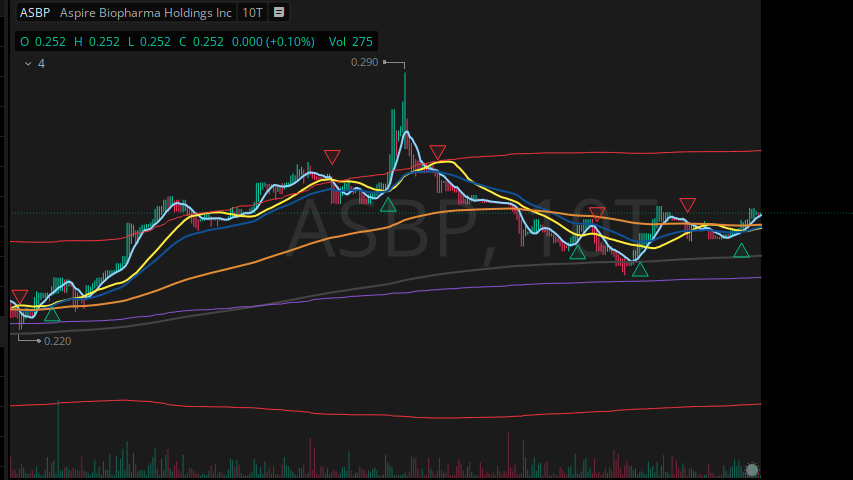Click the open value "O 0.252"
Image resolution: width=853 pixels, height=480 pixels.
[x=43, y=42]
